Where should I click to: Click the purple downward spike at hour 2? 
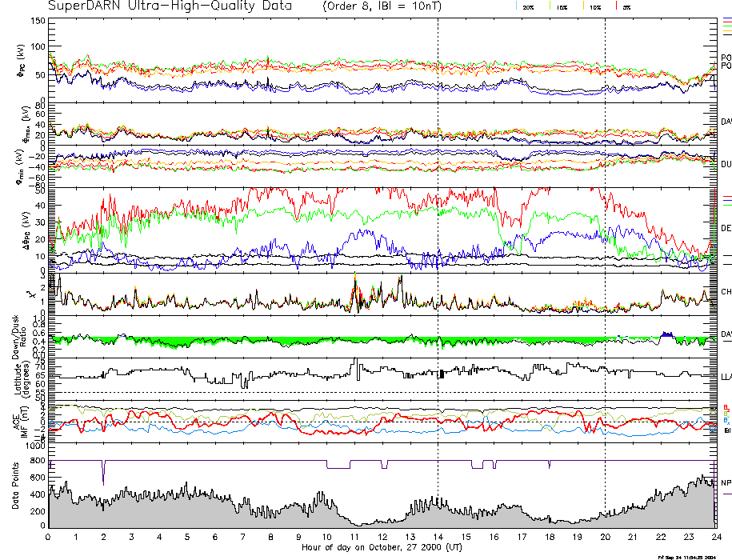(x=103, y=472)
